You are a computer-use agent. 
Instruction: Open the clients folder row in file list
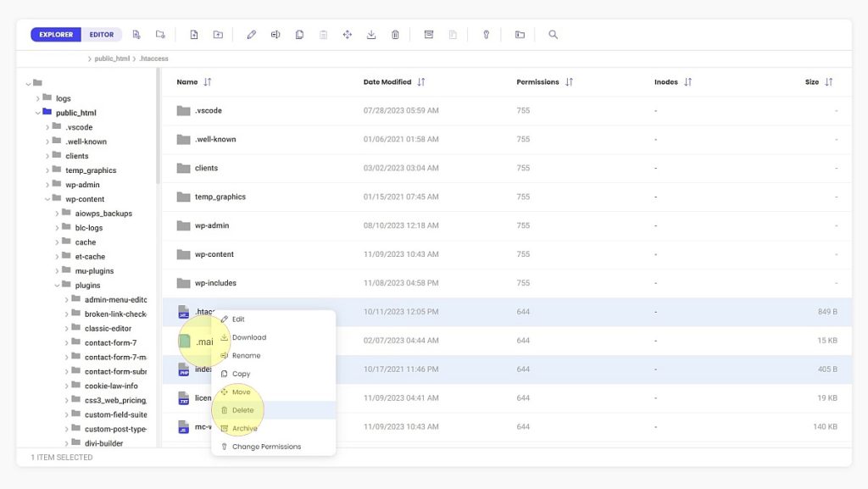coord(507,168)
